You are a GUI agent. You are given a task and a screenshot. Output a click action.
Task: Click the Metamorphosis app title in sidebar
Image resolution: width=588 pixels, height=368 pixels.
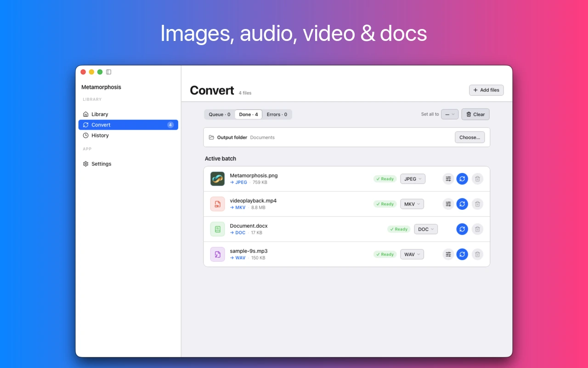(x=101, y=87)
